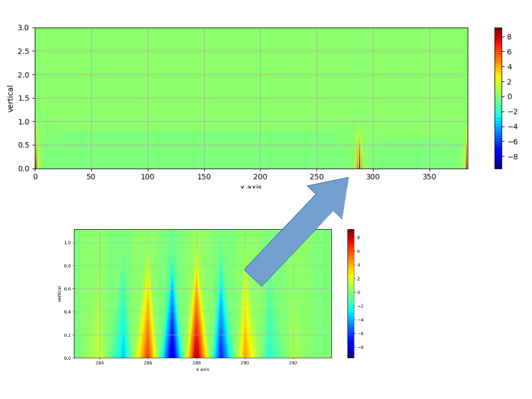The height and width of the screenshot is (399, 532).
Task: Click the zoomed plot's color bar
Action: pyautogui.click(x=350, y=293)
